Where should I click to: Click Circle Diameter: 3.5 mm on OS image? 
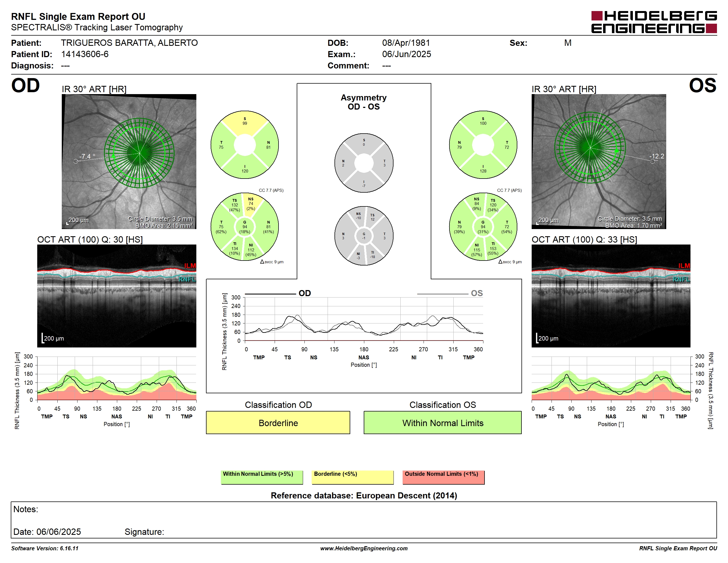(630, 219)
